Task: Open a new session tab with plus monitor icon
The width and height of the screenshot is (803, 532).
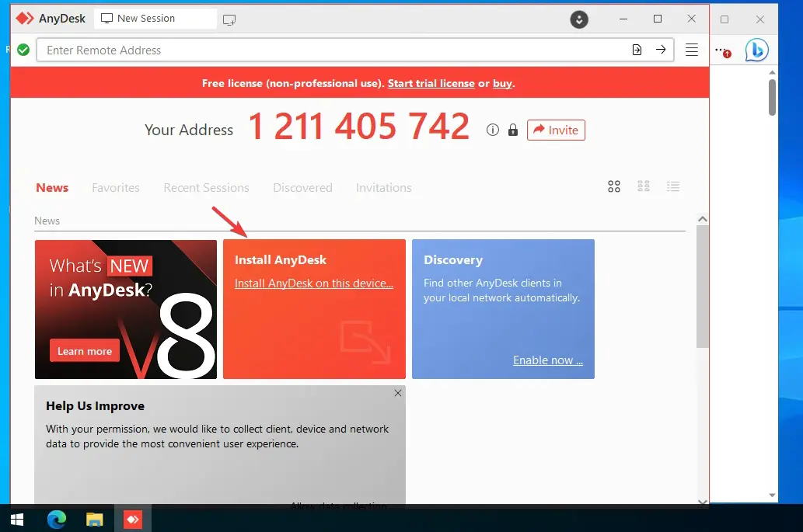Action: pyautogui.click(x=229, y=20)
